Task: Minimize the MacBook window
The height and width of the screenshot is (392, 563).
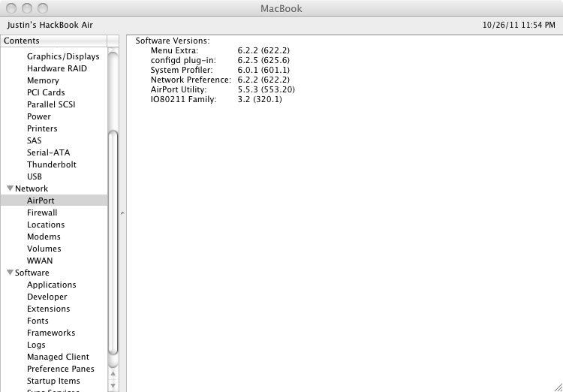Action: (27, 8)
